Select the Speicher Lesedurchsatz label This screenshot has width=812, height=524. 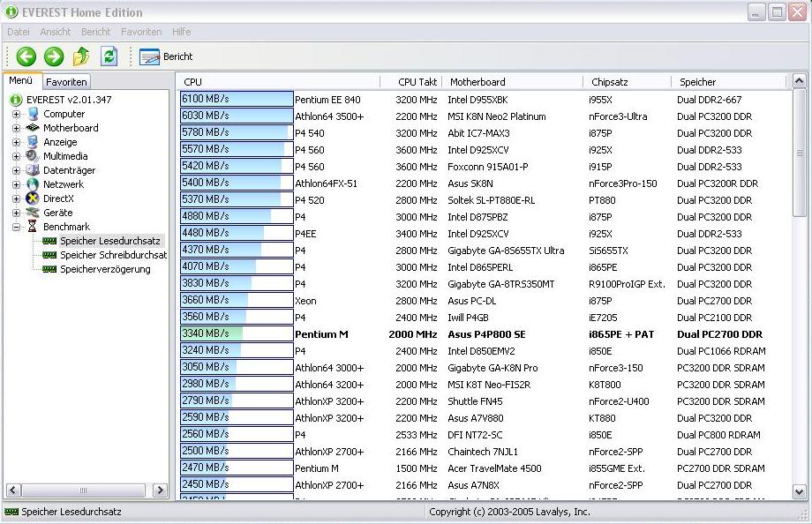110,241
